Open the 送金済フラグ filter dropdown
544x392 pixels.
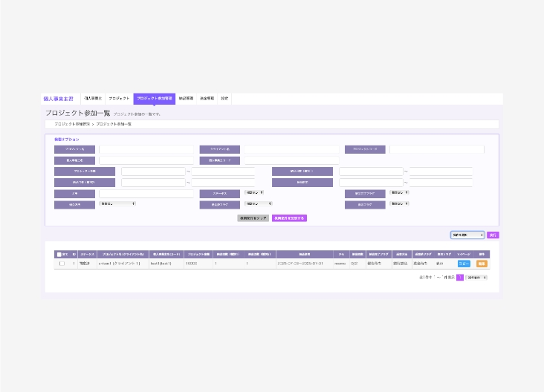(x=259, y=204)
